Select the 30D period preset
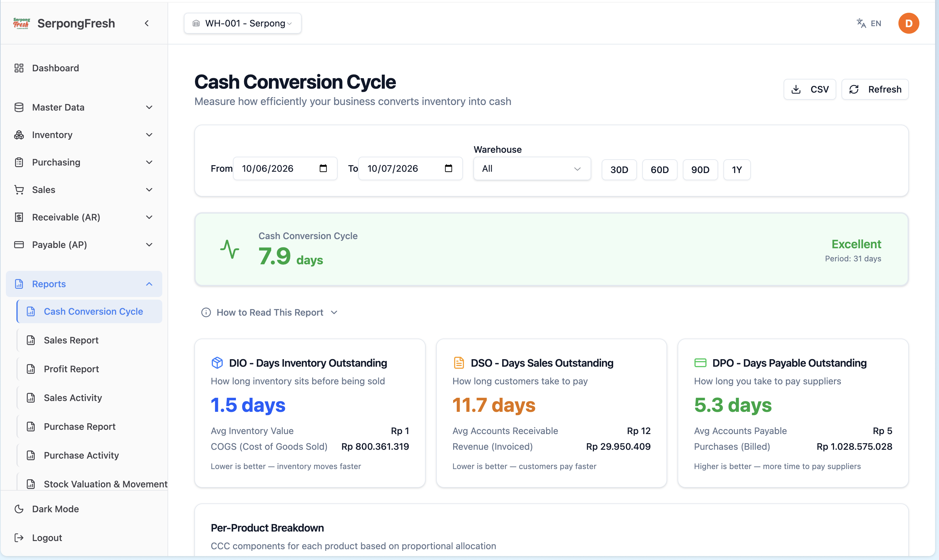The height and width of the screenshot is (560, 939). click(619, 170)
